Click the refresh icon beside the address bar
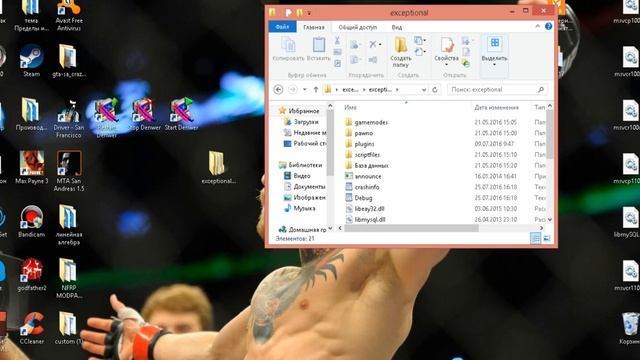 (435, 89)
